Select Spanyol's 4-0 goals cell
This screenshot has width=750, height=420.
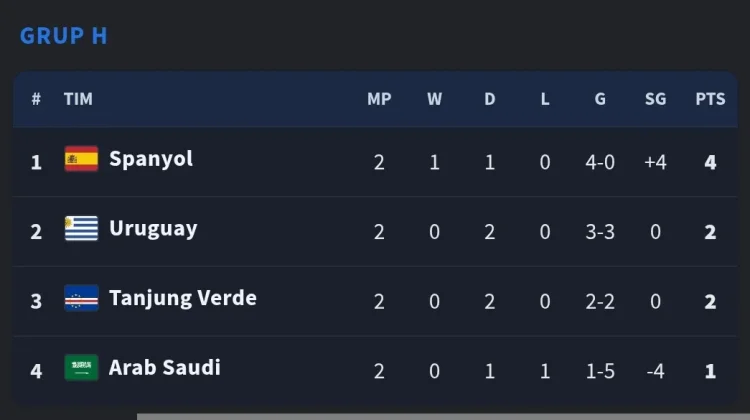click(600, 163)
